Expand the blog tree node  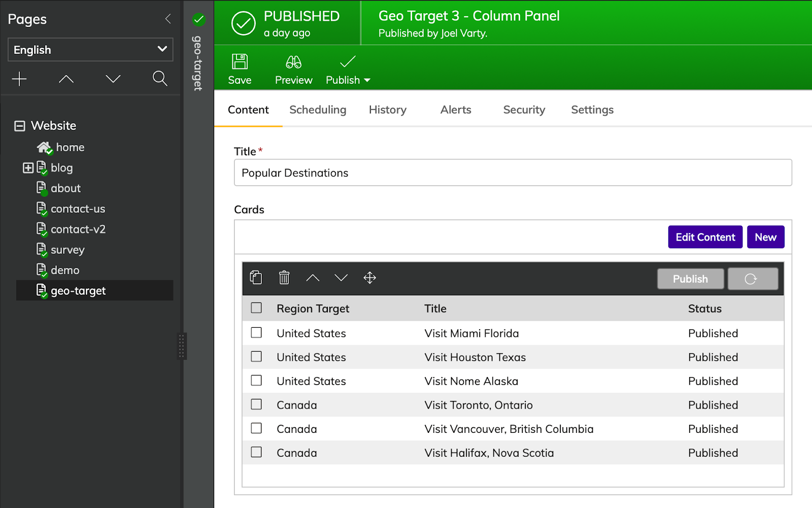pyautogui.click(x=28, y=168)
